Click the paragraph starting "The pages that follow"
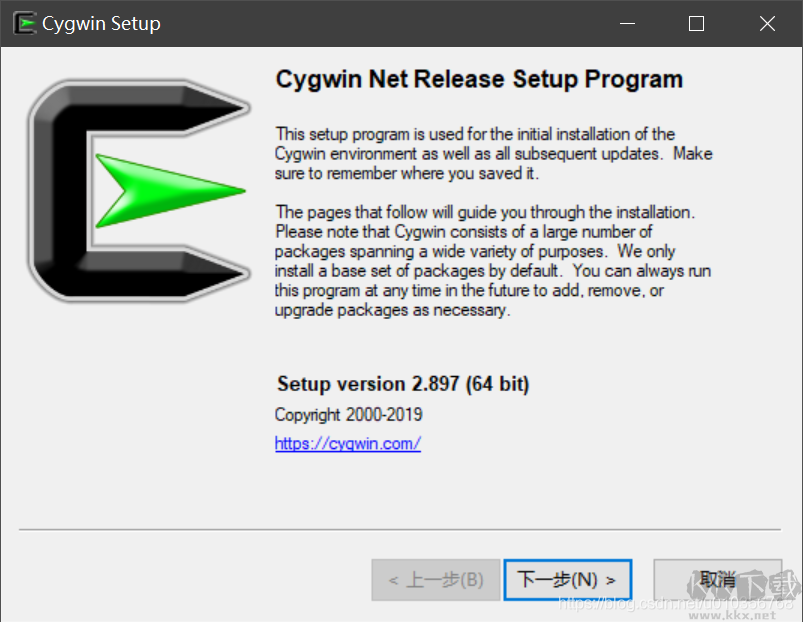This screenshot has height=622, width=803. click(494, 261)
